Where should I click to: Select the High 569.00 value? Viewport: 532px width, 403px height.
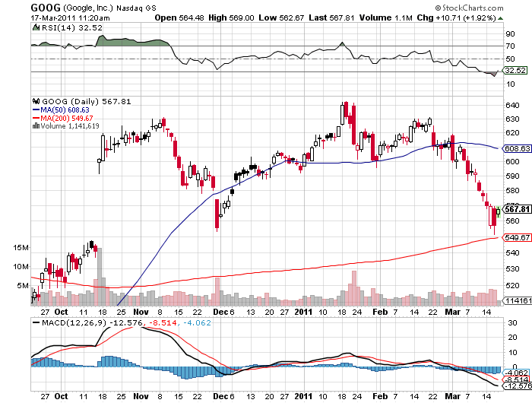coord(231,17)
